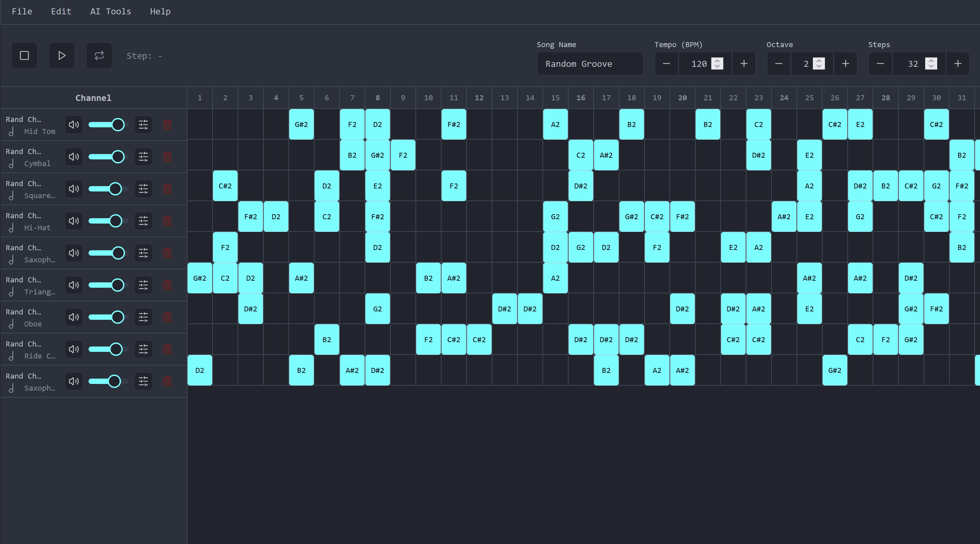
Task: Decrease tempo with the minus button
Action: pyautogui.click(x=666, y=63)
